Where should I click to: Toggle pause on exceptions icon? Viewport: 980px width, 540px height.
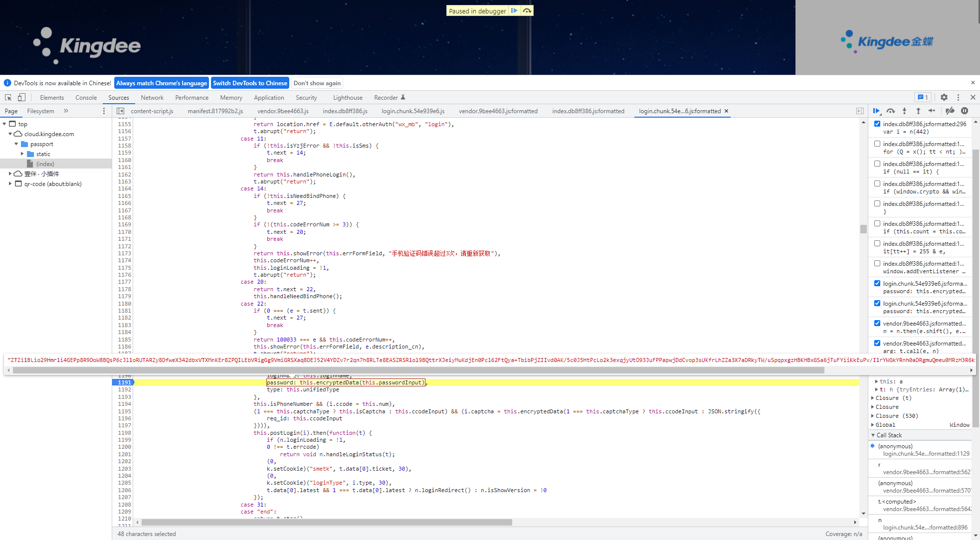click(x=965, y=111)
